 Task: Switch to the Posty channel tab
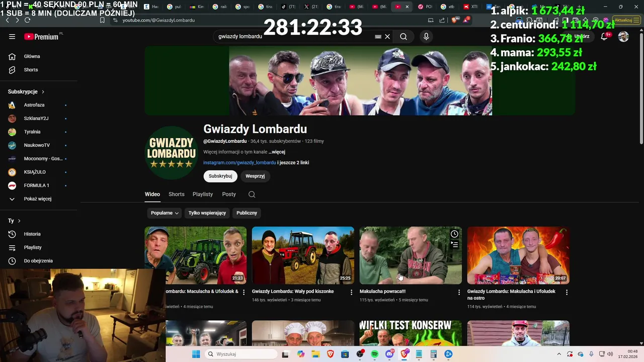tap(229, 194)
